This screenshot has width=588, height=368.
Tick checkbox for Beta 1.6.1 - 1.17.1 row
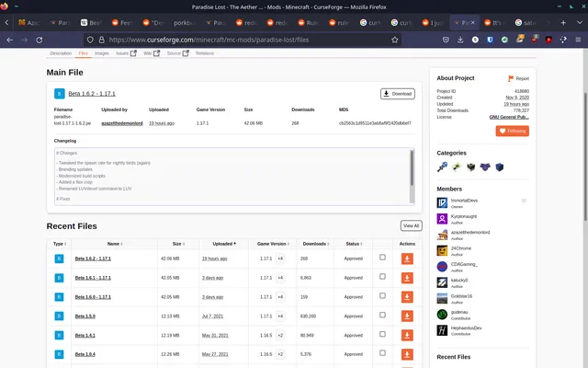382,276
